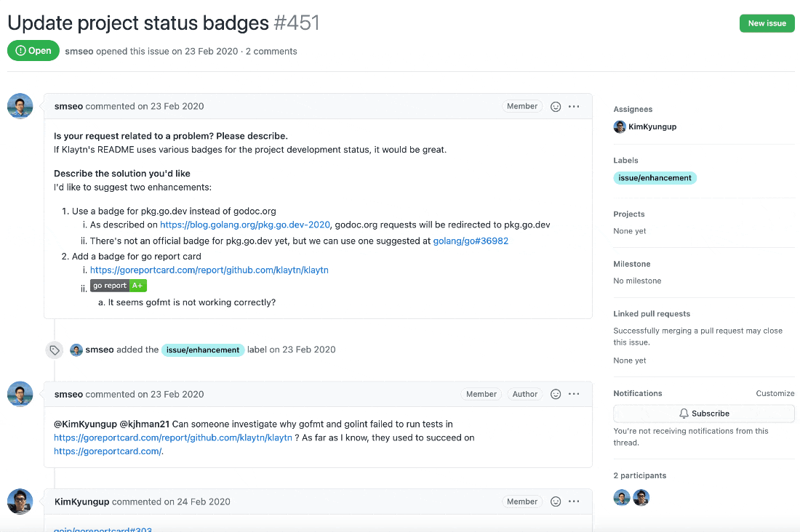This screenshot has height=532, width=800.
Task: Open options menu on first smseo comment
Action: pos(574,107)
